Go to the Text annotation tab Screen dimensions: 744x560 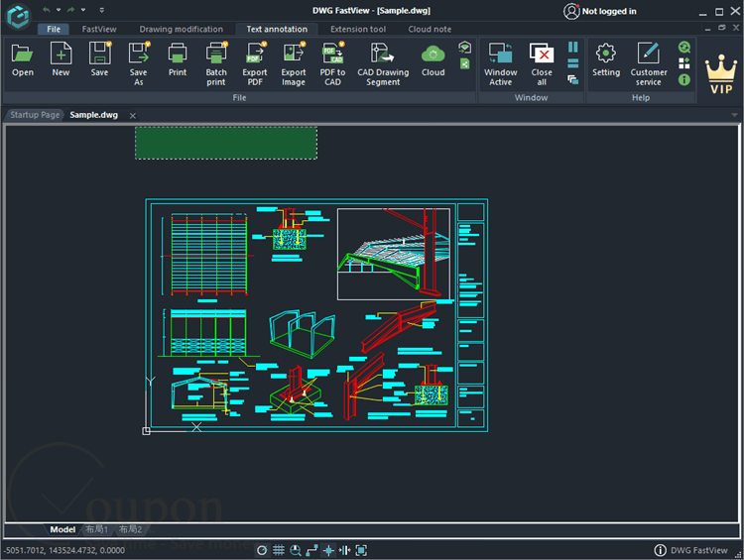tap(277, 29)
